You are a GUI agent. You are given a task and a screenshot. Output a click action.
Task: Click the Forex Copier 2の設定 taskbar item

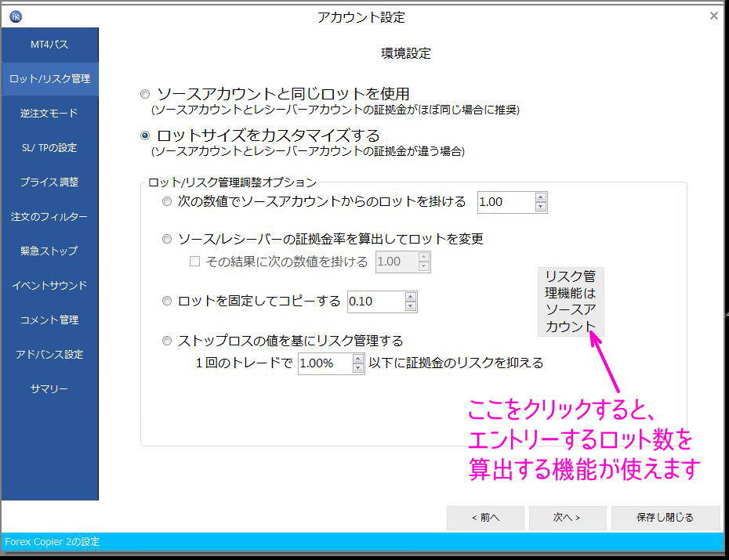click(x=55, y=541)
